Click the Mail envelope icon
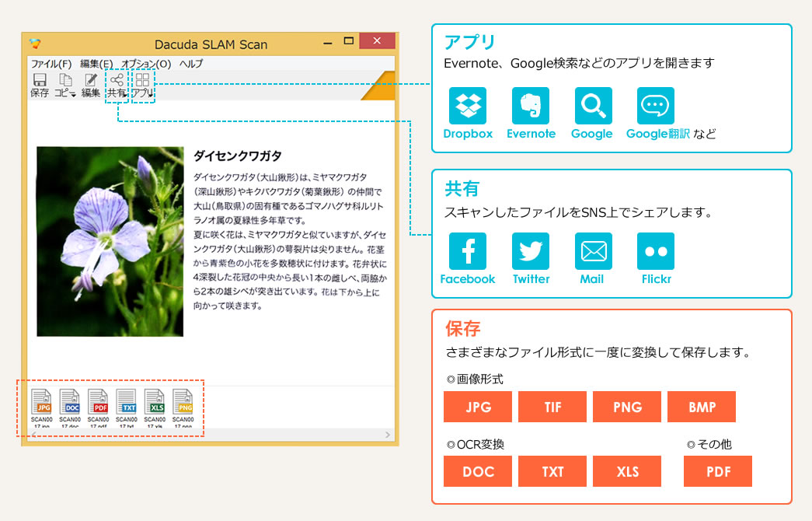The height and width of the screenshot is (521, 812). click(594, 251)
